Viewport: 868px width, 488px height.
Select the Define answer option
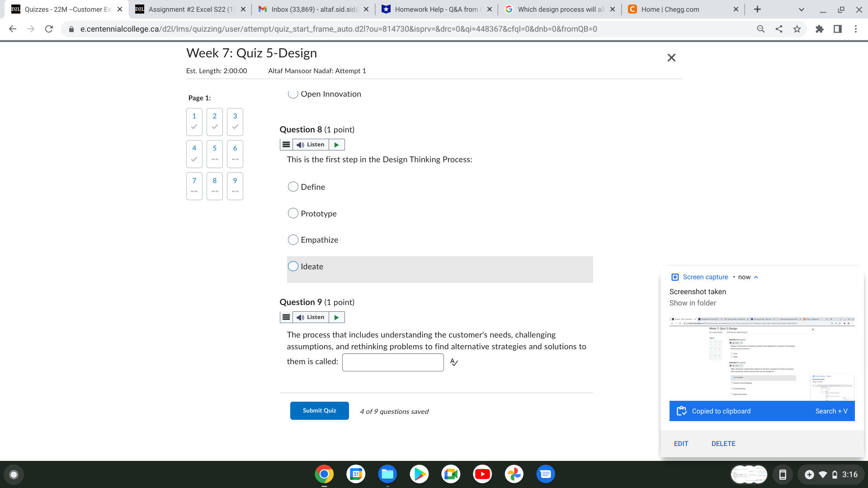click(x=293, y=187)
